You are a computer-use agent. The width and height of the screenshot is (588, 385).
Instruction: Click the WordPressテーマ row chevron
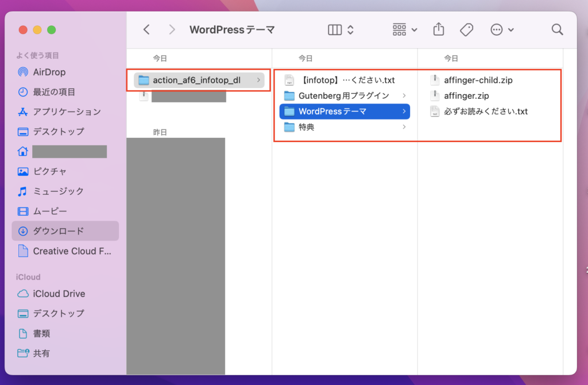pyautogui.click(x=404, y=111)
